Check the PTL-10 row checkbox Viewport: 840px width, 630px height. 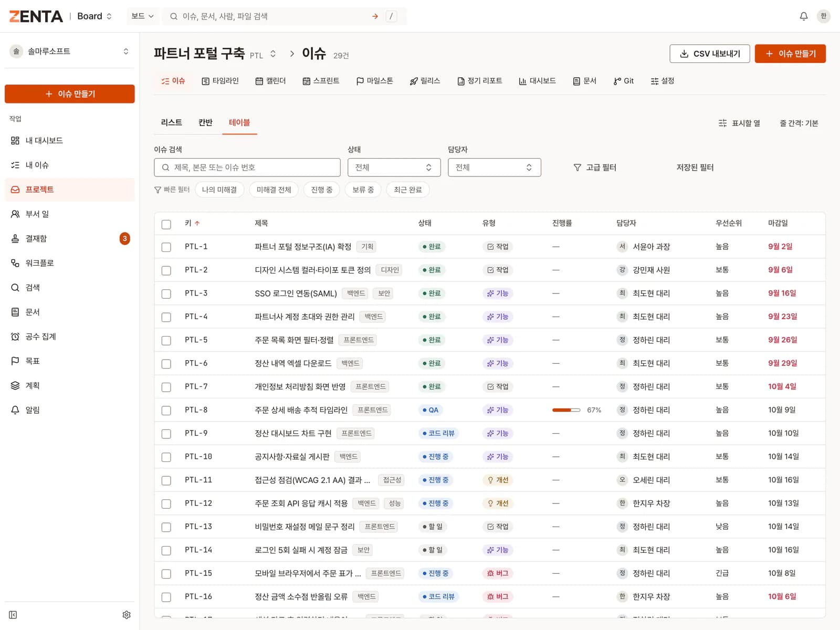click(166, 457)
